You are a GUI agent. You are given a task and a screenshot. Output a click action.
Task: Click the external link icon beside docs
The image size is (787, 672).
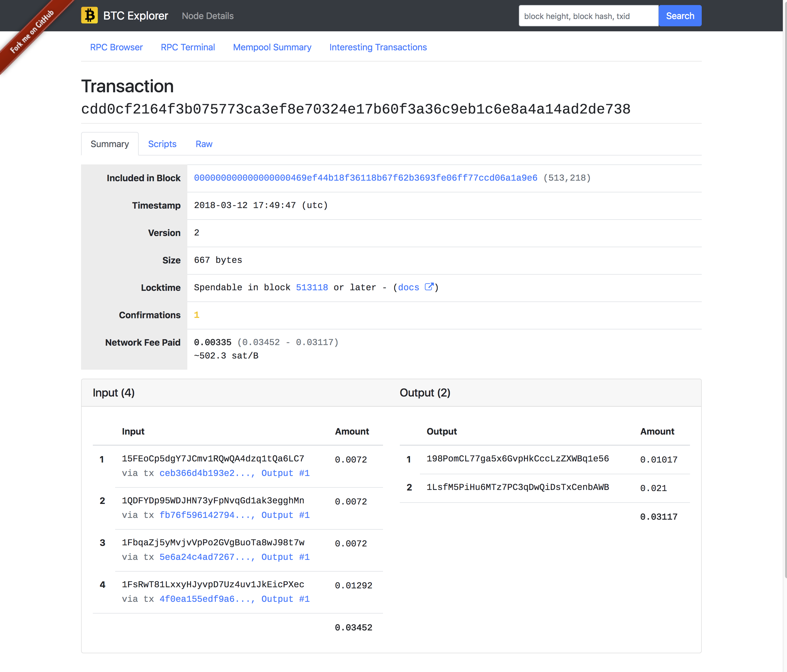click(429, 287)
